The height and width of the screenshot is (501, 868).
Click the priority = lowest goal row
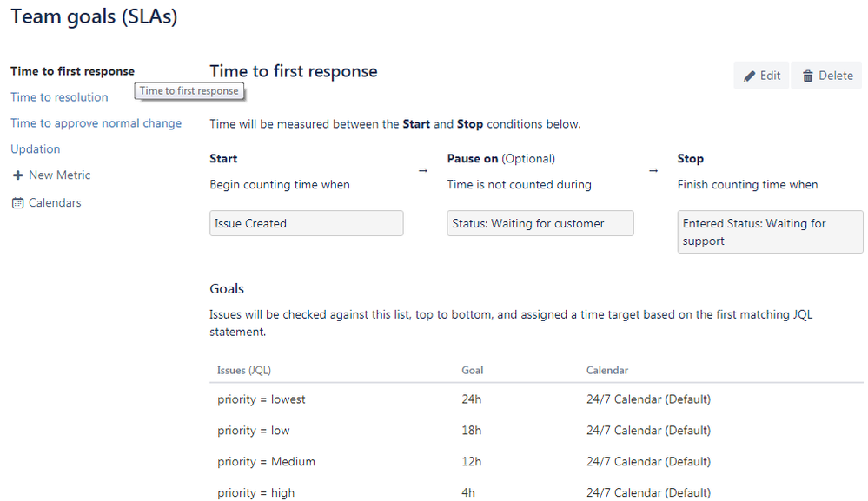click(536, 399)
